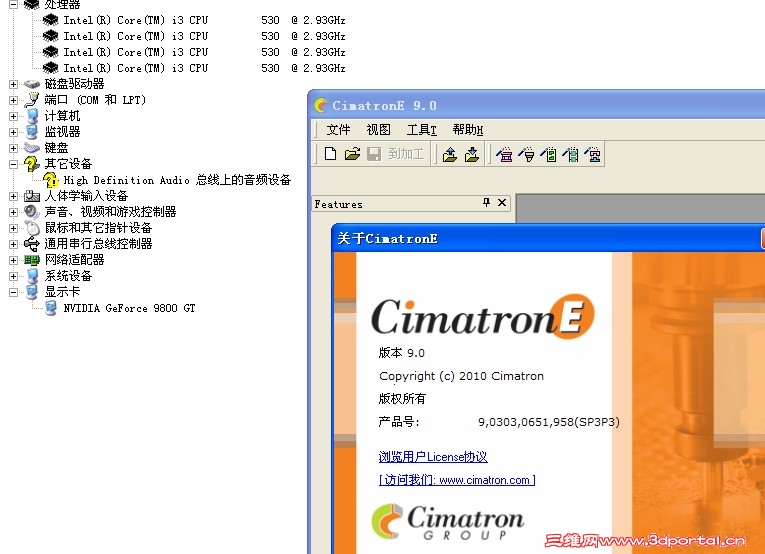The width and height of the screenshot is (765, 554).
Task: Click the 键盘 keyboard icon
Action: click(32, 148)
